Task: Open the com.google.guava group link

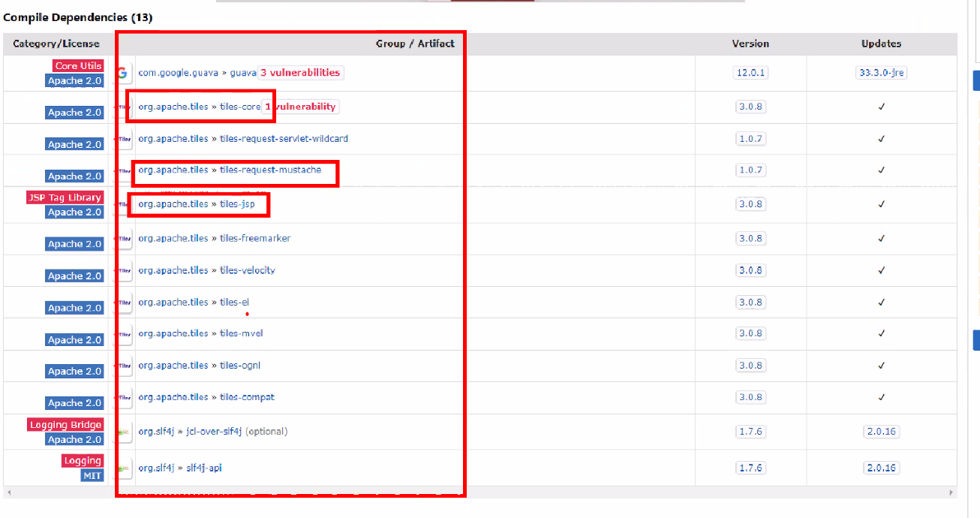Action: coord(179,73)
